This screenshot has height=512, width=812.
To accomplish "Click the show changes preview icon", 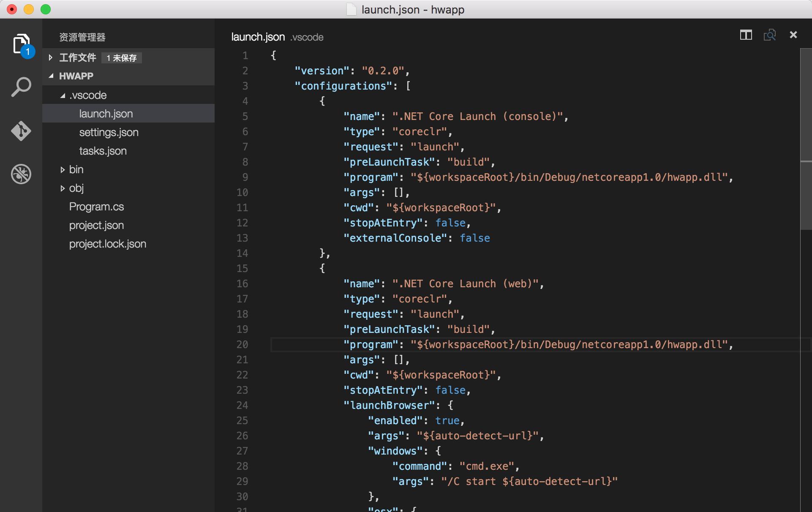I will coord(770,35).
